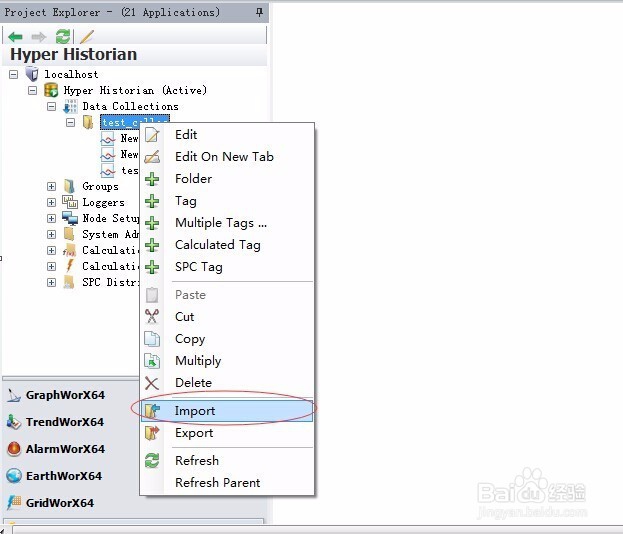This screenshot has width=623, height=534.
Task: Click the grey forward arrow toolbar icon
Action: pyautogui.click(x=39, y=37)
